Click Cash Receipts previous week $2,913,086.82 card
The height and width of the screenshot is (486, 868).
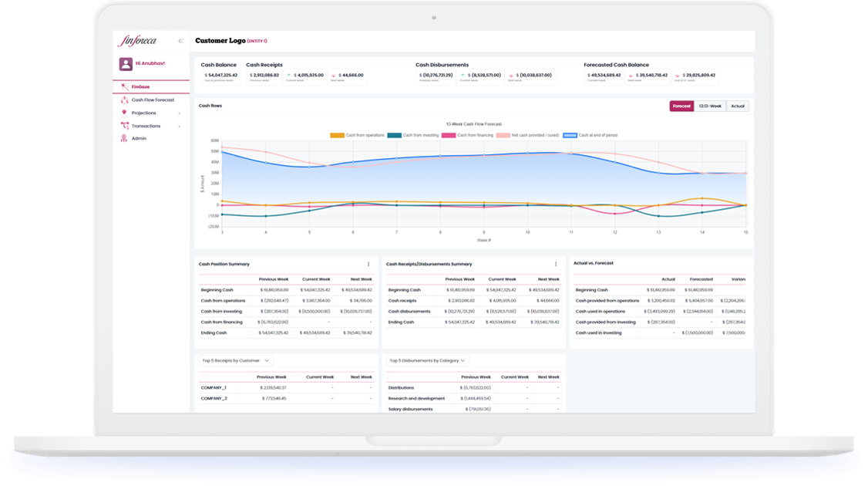(x=264, y=76)
